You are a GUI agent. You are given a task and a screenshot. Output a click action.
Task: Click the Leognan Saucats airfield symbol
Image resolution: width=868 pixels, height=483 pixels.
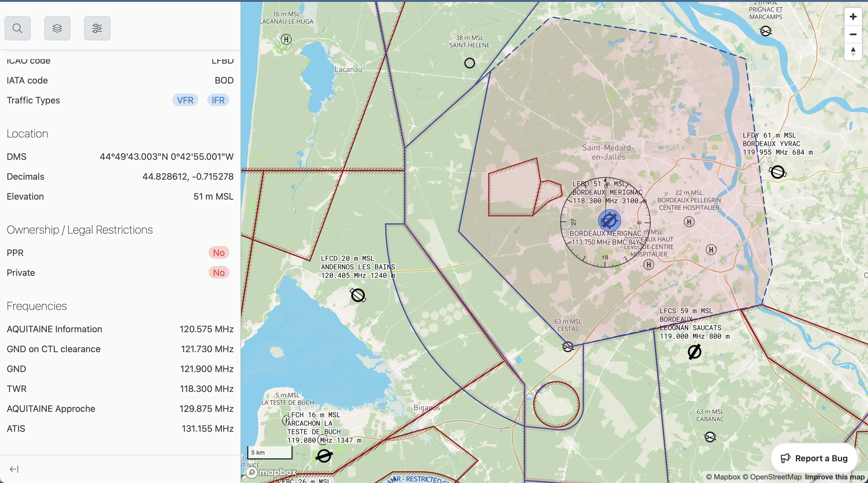694,352
